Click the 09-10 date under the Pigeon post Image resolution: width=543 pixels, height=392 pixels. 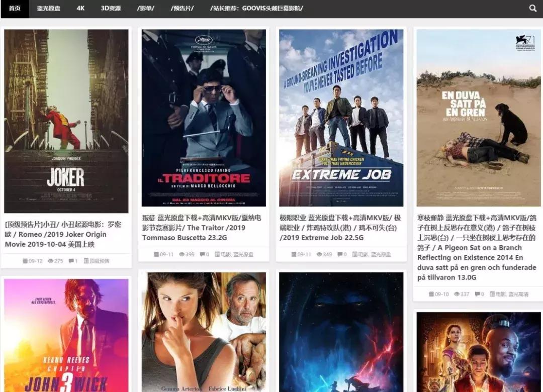tap(441, 294)
